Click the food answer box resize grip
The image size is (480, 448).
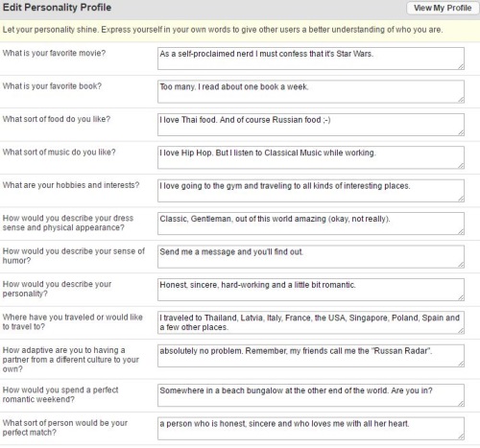point(461,132)
